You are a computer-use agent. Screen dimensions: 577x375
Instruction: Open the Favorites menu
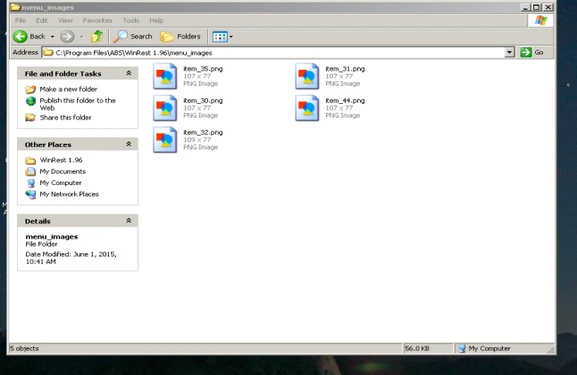click(97, 21)
